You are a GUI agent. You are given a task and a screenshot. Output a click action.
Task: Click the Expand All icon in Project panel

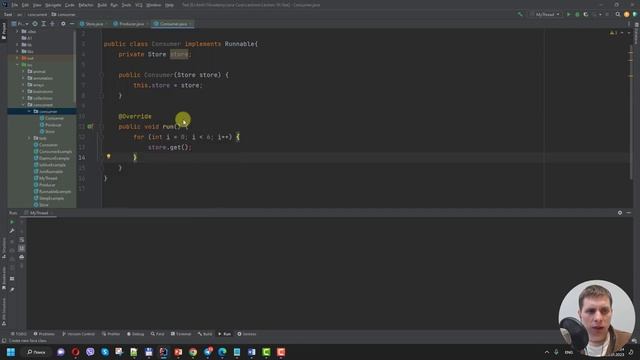coord(44,24)
